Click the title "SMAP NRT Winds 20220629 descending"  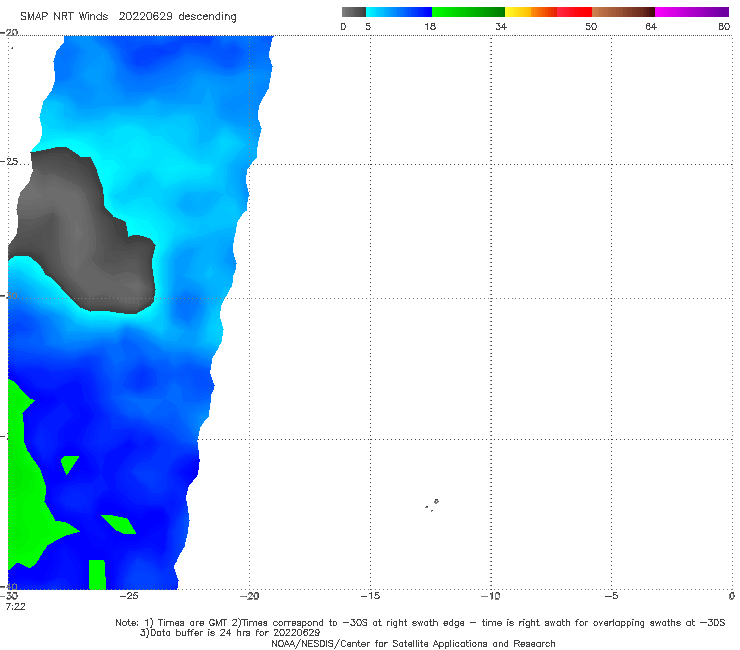[x=128, y=17]
